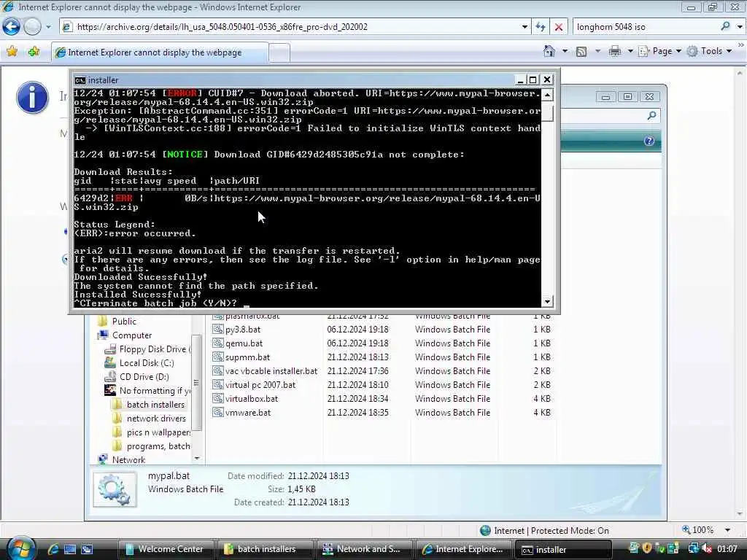Open a new blank tab button

click(279, 52)
